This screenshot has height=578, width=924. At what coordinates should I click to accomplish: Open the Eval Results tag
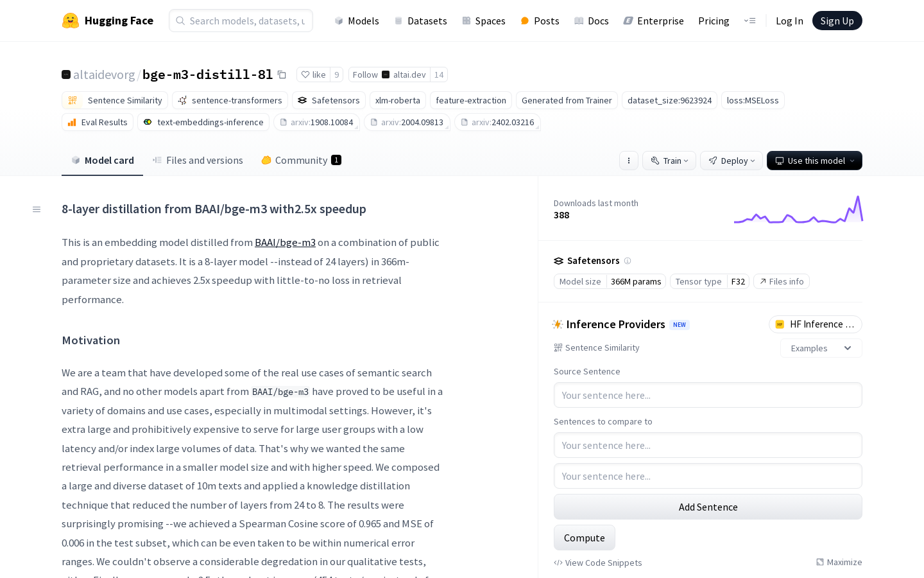pos(98,122)
